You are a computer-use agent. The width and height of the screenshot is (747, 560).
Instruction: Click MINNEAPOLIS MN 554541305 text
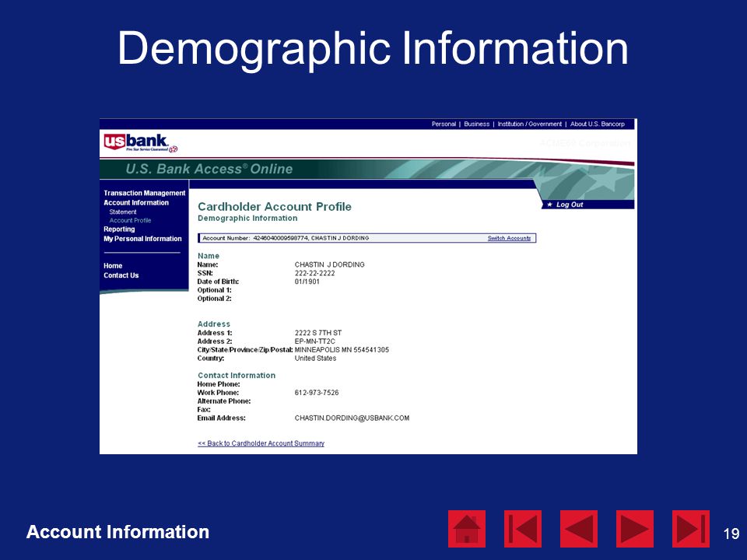(342, 350)
